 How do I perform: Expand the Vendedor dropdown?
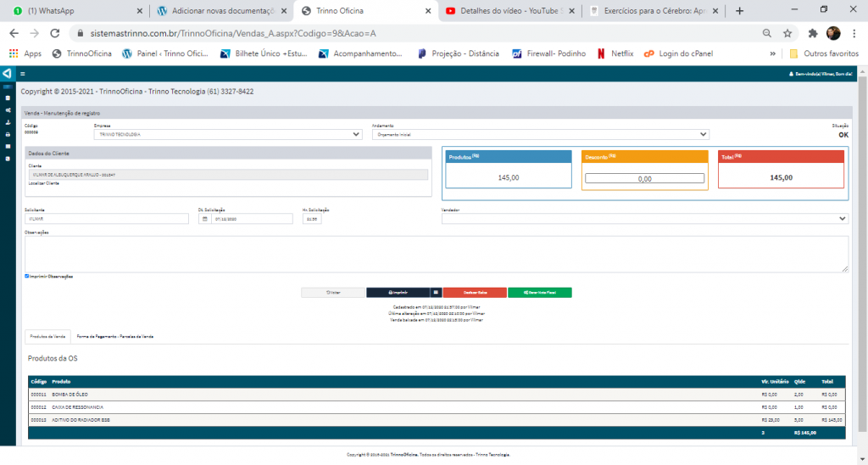(644, 218)
